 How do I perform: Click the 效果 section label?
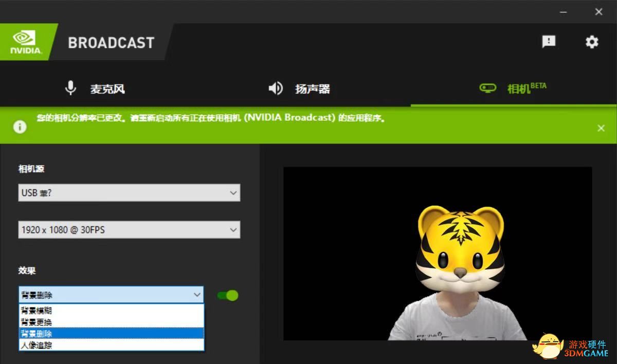pos(27,270)
